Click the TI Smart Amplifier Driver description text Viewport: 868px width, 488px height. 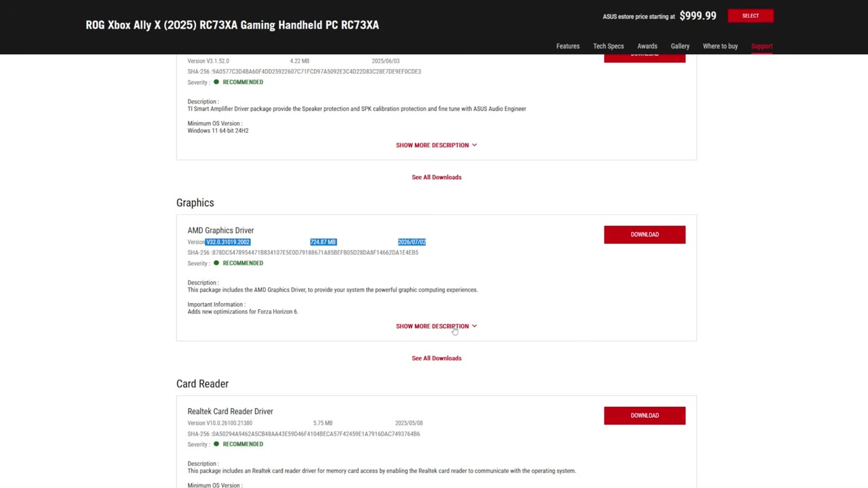click(357, 108)
